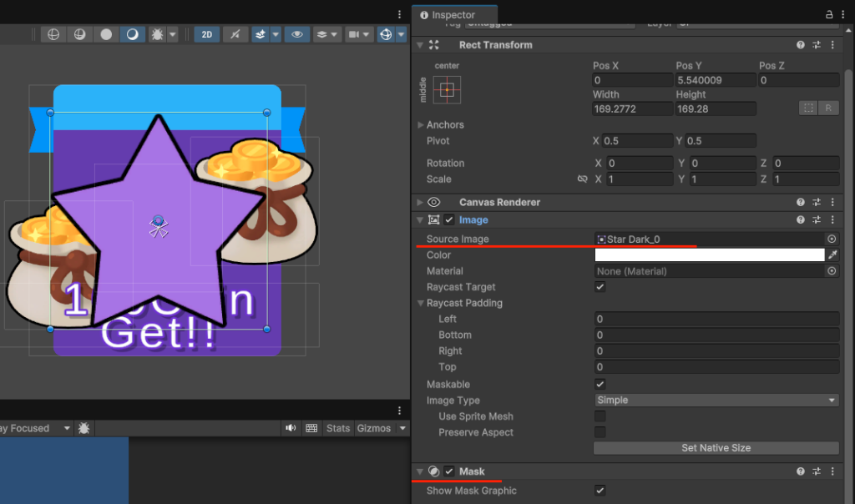The image size is (855, 504).
Task: Select shaded draw mode solid circle icon
Action: (x=106, y=34)
